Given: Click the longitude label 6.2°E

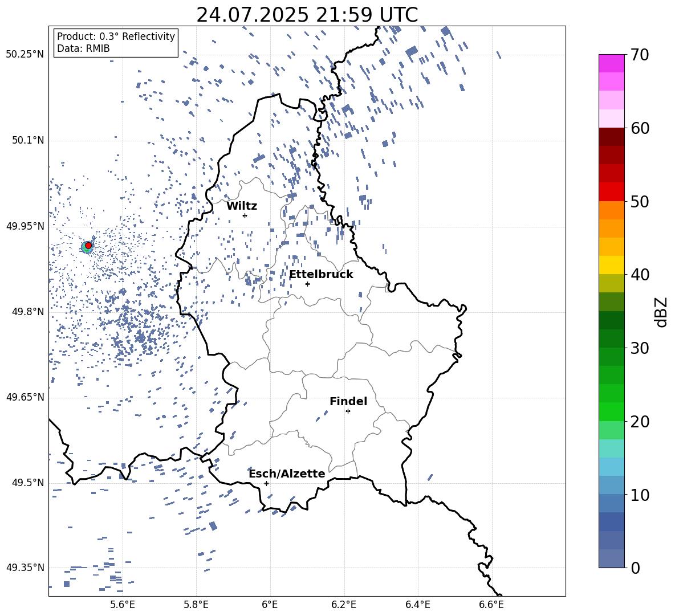Looking at the screenshot, I should click(344, 605).
